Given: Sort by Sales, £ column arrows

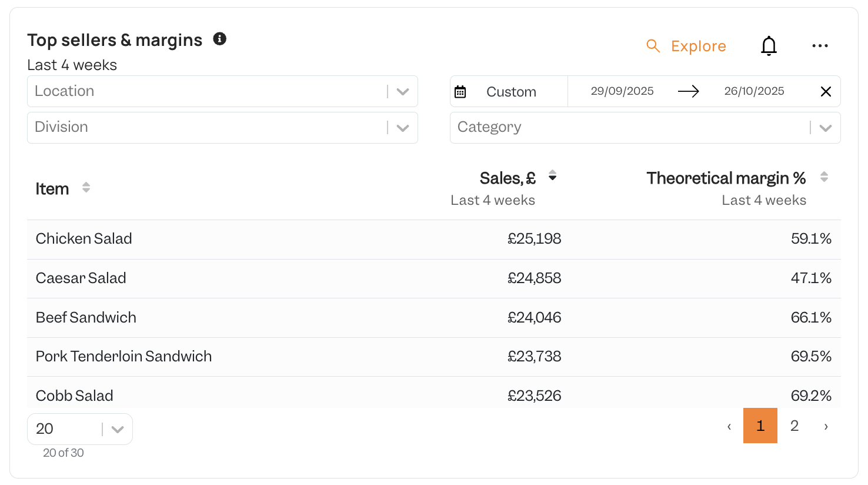Looking at the screenshot, I should (552, 175).
